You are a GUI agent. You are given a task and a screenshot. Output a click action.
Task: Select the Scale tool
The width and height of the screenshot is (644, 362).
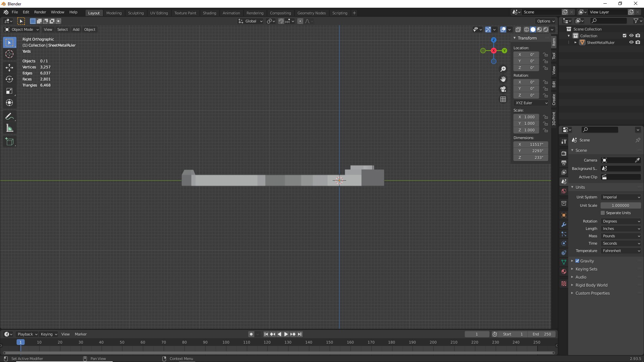(9, 91)
